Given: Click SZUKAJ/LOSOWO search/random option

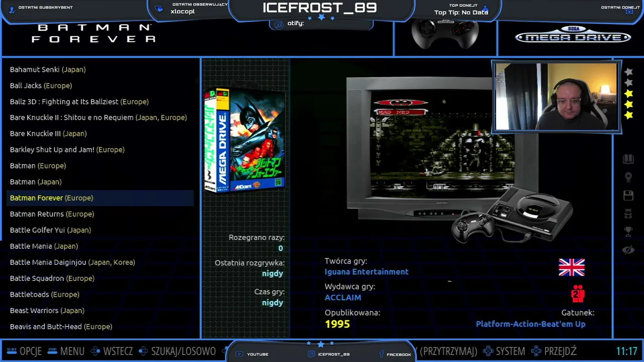Looking at the screenshot, I should pos(177,351).
